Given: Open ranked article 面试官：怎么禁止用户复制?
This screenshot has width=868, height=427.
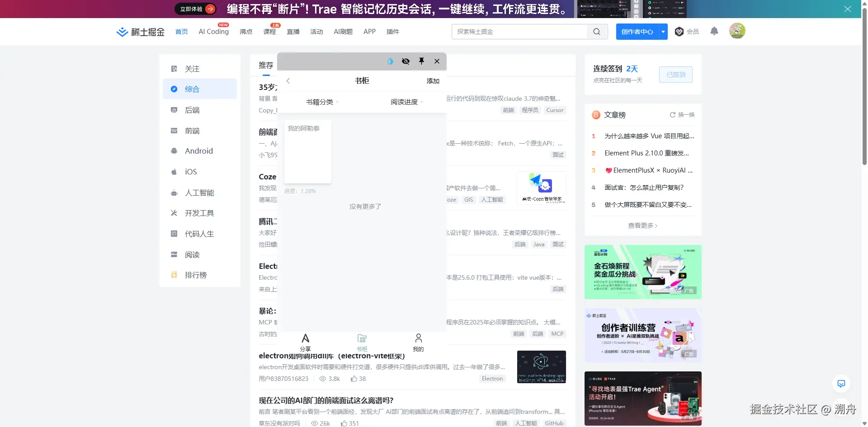Looking at the screenshot, I should 644,188.
